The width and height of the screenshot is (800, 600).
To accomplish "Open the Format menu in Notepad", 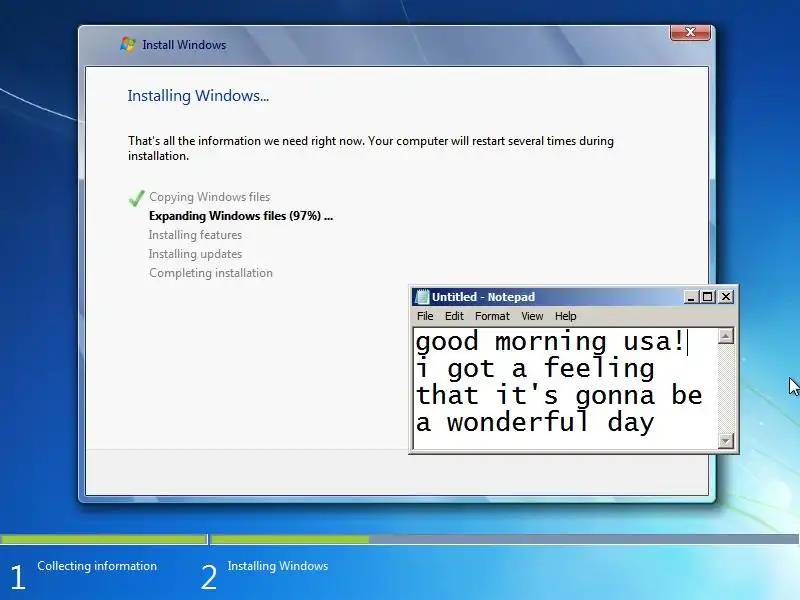I will [x=492, y=316].
